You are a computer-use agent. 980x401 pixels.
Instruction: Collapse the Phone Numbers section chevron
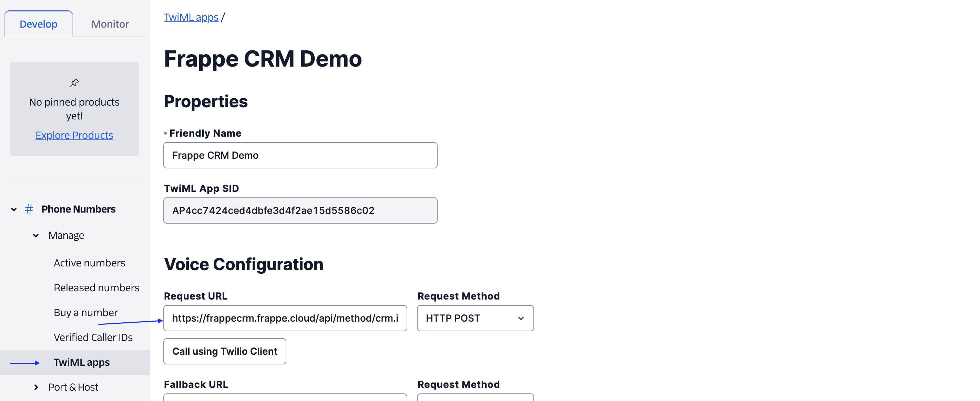click(14, 209)
